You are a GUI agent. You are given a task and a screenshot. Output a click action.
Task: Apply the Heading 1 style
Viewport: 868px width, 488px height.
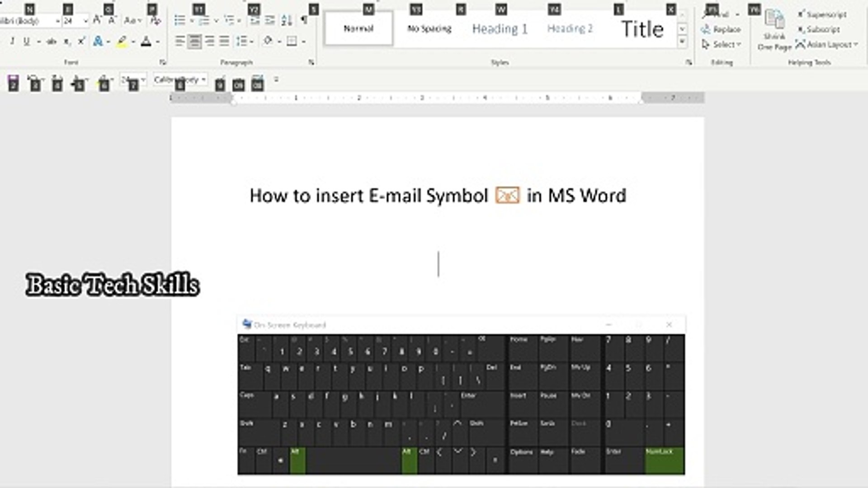(500, 29)
